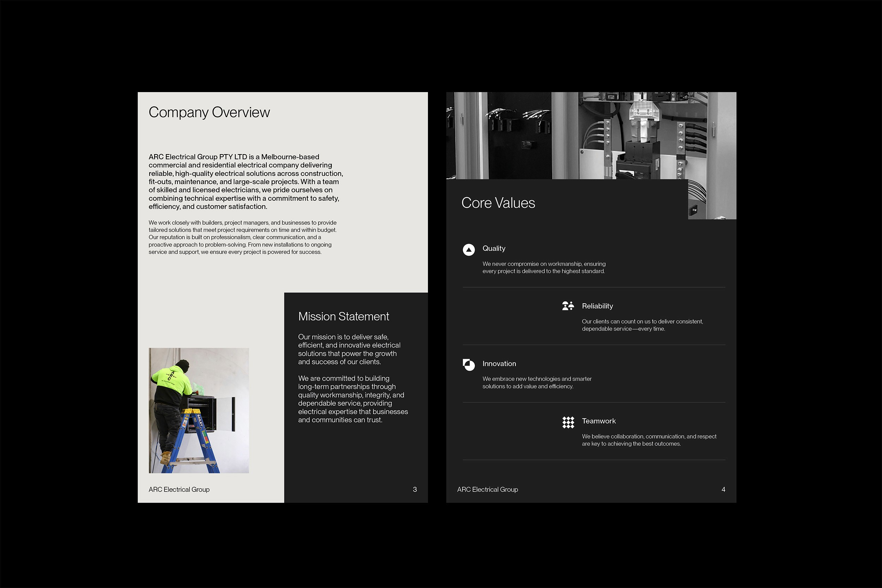
Task: Click the Reliability value title
Action: [x=597, y=306]
